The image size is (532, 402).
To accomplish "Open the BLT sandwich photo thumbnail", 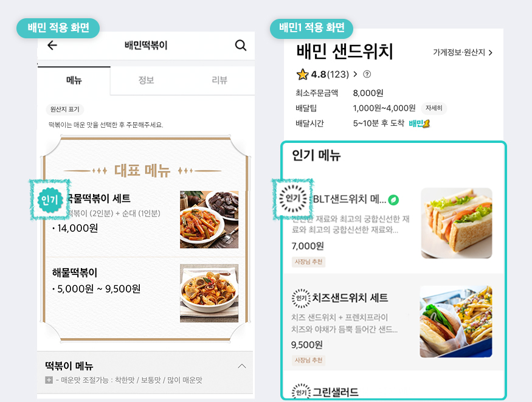I will 457,223.
